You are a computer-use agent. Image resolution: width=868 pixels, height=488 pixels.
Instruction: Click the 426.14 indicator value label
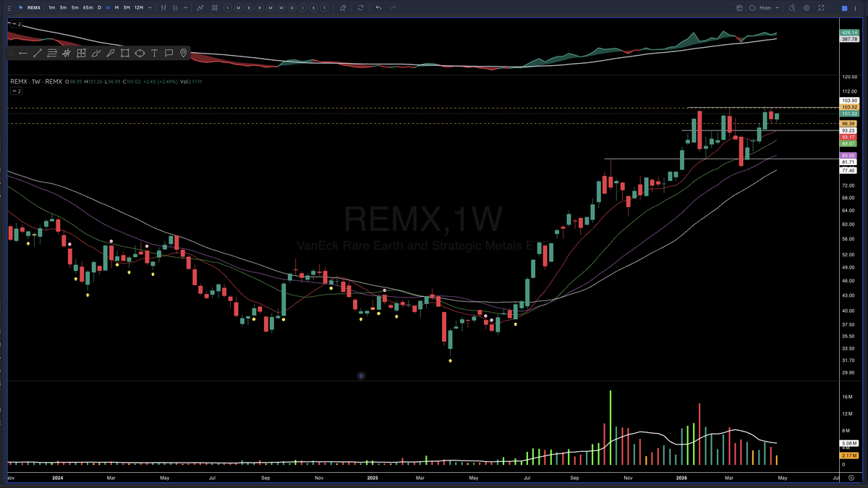(x=849, y=33)
